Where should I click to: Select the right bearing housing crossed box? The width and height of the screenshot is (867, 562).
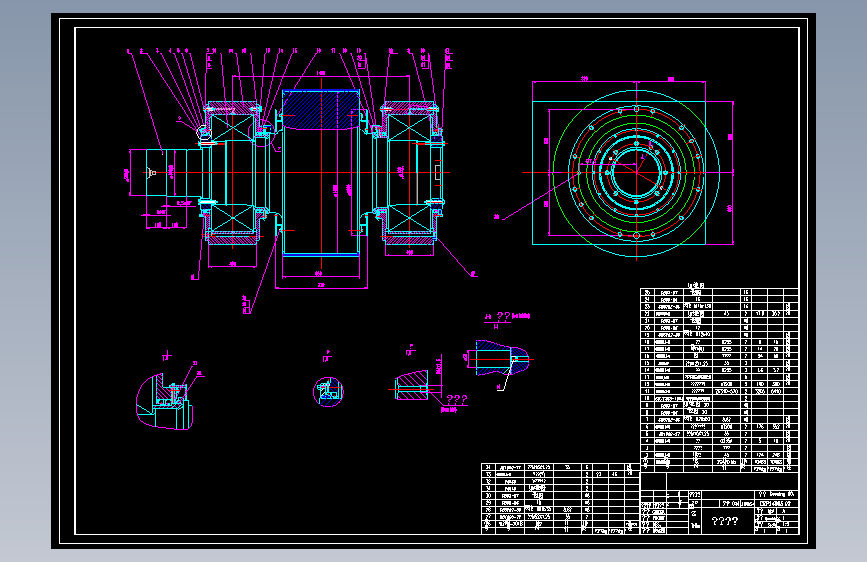408,127
